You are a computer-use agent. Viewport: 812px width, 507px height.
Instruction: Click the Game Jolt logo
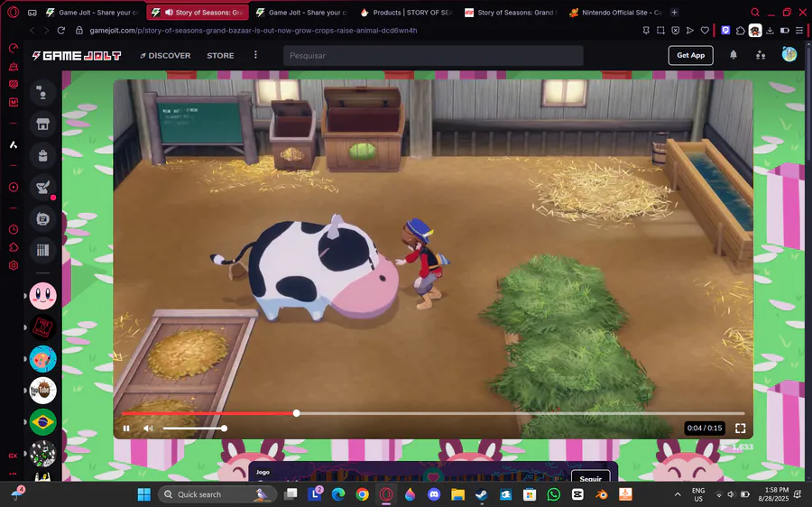(77, 55)
